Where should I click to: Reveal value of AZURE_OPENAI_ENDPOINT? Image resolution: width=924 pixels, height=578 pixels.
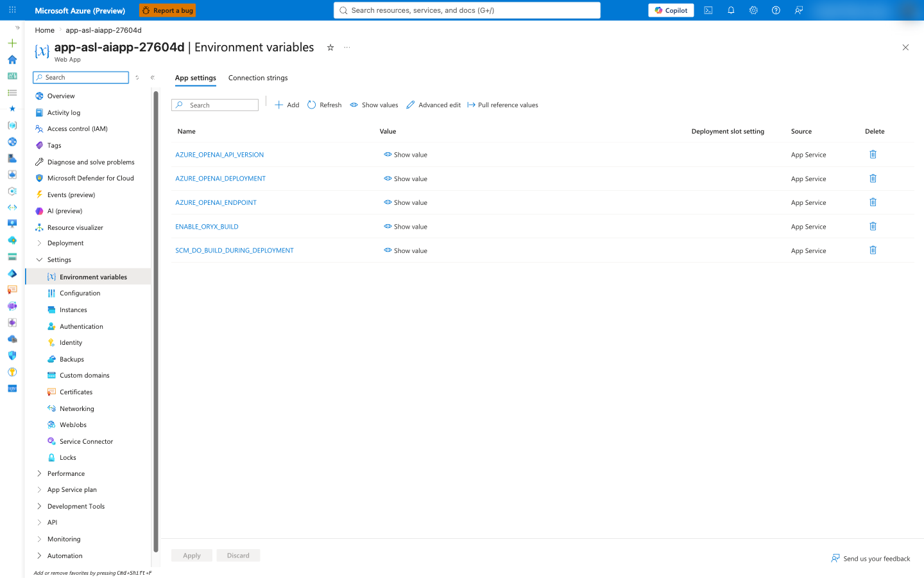[406, 202]
